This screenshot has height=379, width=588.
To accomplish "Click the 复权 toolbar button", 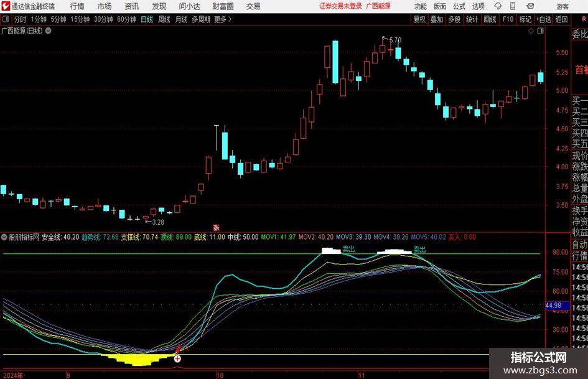I will 419,19.
